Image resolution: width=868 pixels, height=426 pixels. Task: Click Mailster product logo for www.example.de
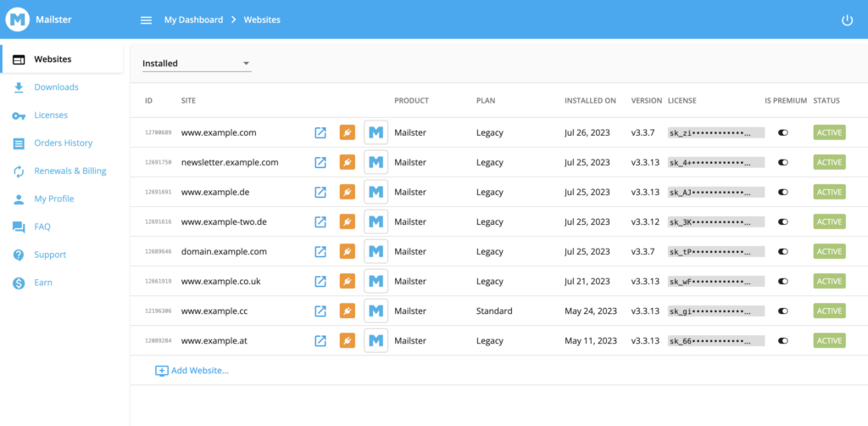coord(376,192)
